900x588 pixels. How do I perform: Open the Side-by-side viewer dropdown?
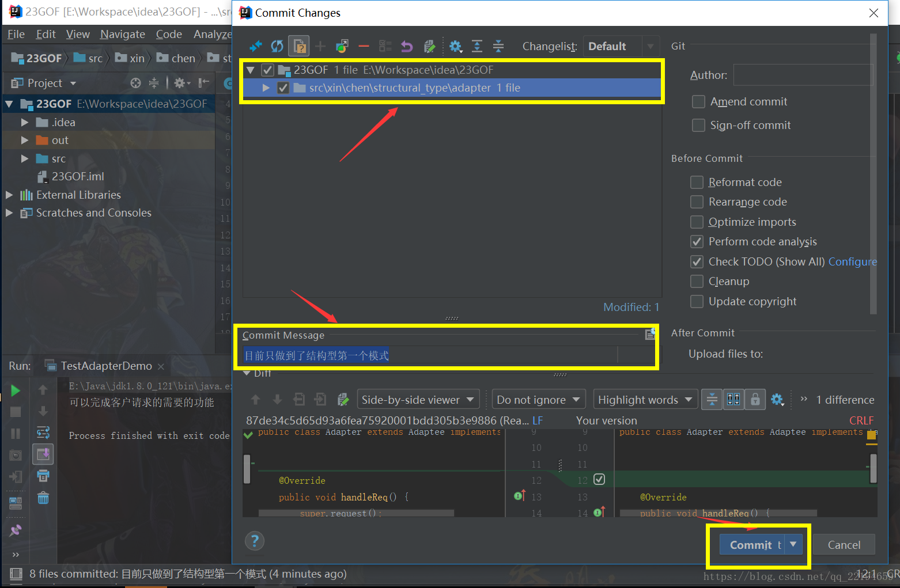click(418, 400)
